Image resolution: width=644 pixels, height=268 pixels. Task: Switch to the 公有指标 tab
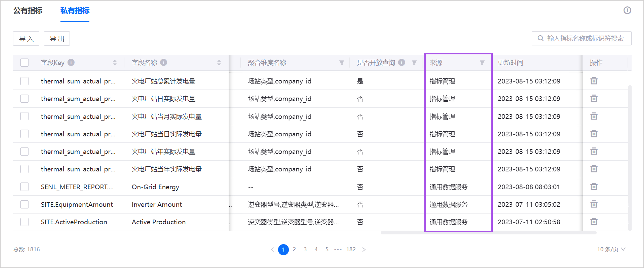coord(28,11)
